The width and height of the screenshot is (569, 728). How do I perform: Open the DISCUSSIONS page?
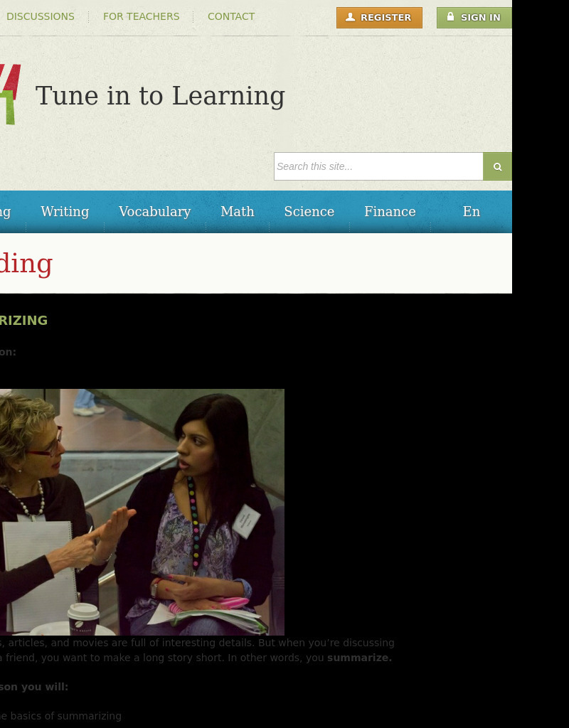(x=41, y=16)
